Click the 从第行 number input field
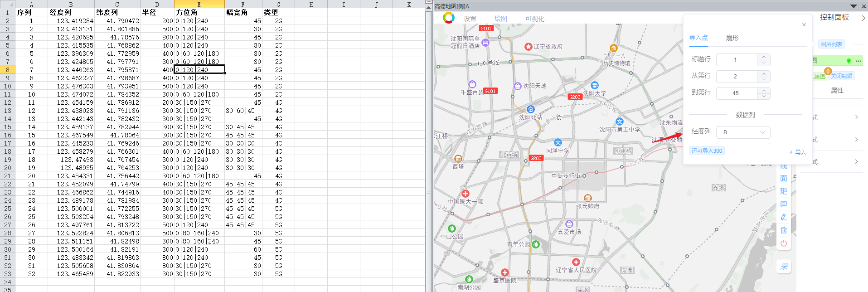The width and height of the screenshot is (868, 292). click(x=737, y=76)
